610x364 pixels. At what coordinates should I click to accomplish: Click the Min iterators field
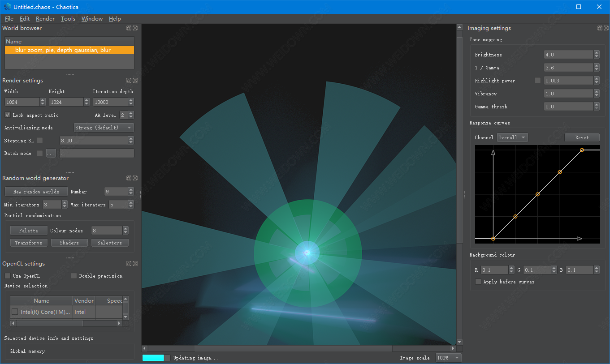[x=52, y=205]
